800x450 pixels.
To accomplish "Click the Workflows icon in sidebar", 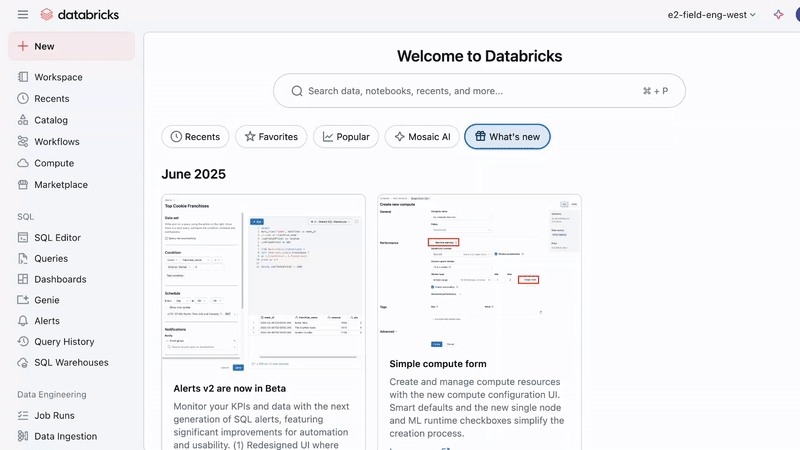I will [23, 141].
